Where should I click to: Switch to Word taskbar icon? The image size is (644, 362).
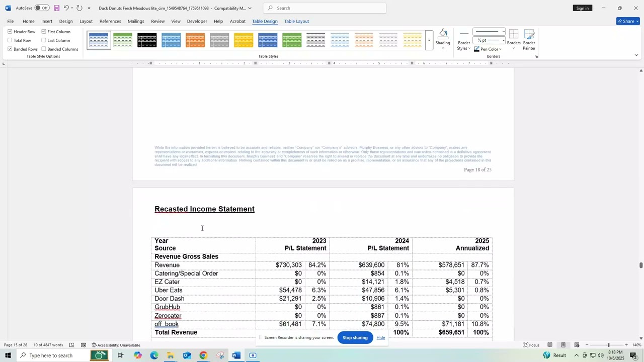click(x=236, y=355)
